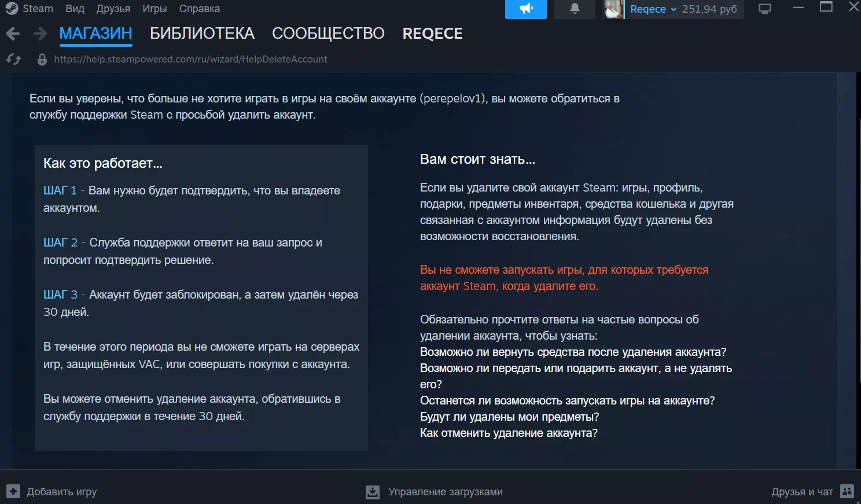Open the notifications bell
This screenshot has height=504, width=861.
pos(573,9)
